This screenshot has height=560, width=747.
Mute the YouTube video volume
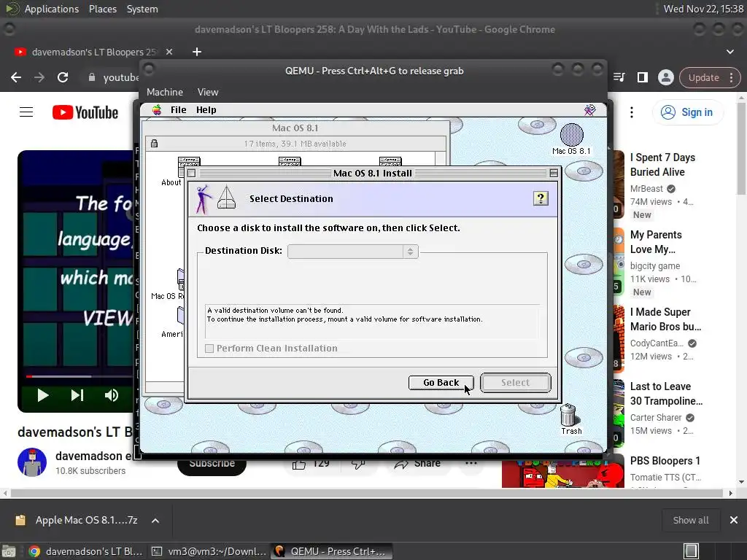point(112,395)
